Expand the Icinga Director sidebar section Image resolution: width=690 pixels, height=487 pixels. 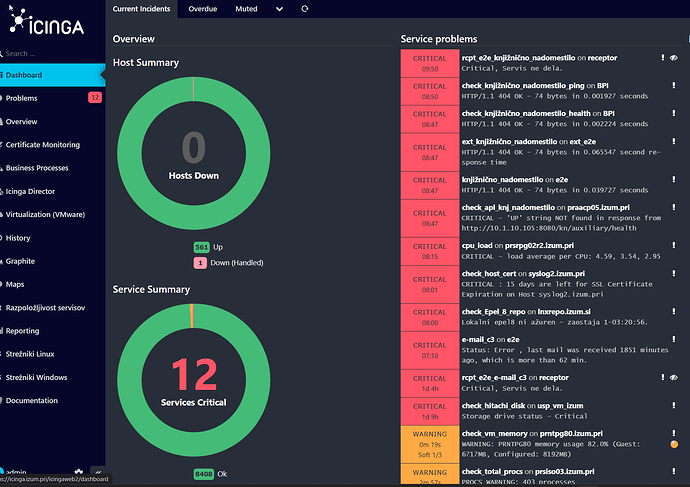31,191
